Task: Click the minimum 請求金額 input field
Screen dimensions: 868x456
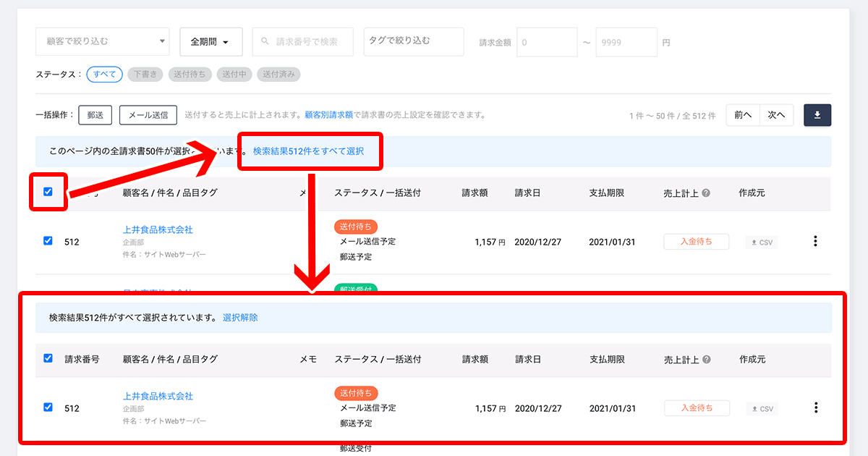Action: pyautogui.click(x=547, y=42)
